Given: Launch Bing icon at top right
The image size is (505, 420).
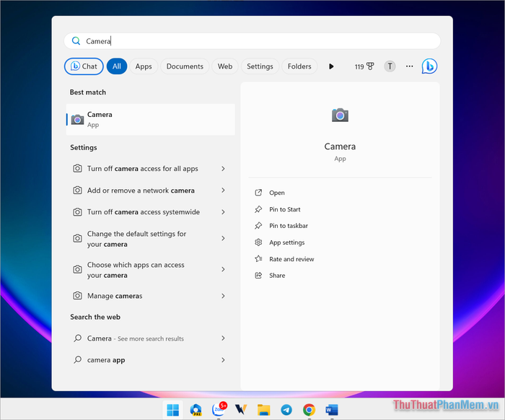Looking at the screenshot, I should coord(429,66).
